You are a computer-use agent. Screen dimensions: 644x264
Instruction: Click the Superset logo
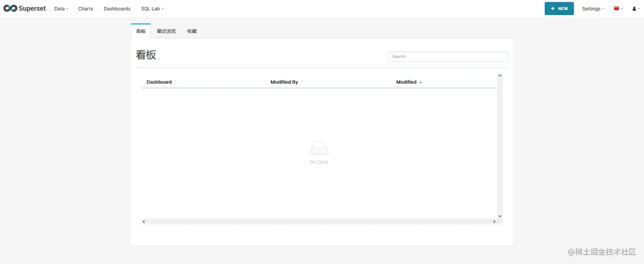tap(25, 9)
